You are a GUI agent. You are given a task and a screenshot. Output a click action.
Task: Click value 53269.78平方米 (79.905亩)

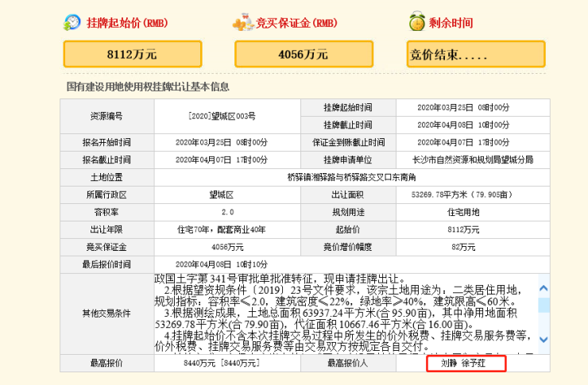point(462,194)
